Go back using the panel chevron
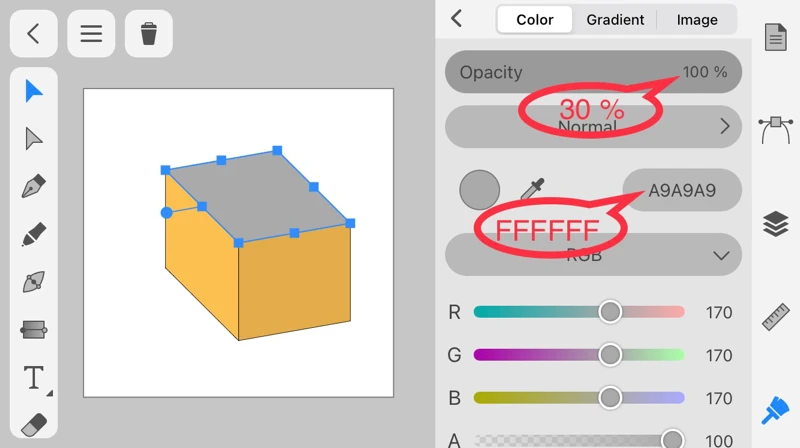Image resolution: width=800 pixels, height=448 pixels. (457, 18)
